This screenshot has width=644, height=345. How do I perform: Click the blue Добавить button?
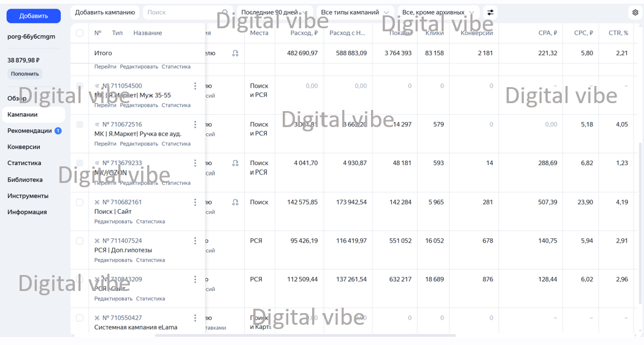coord(34,16)
